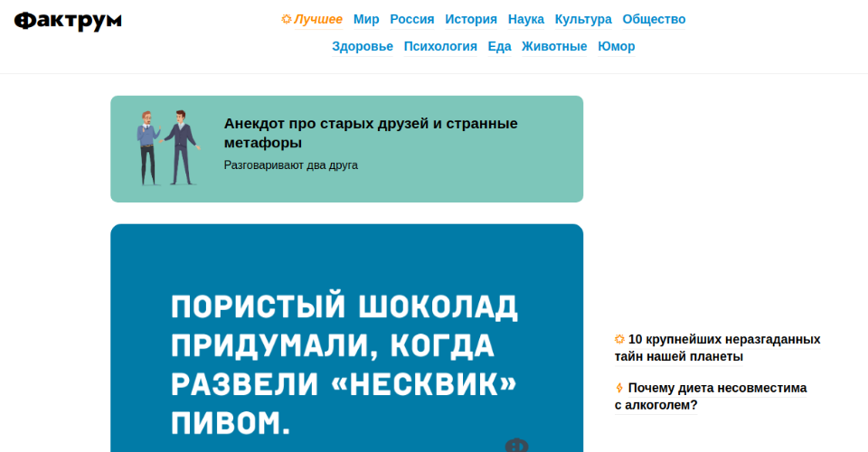Open '10 крупнейших неразгаданных тайн нашей планеты'
Screen dimensions: 868x452
[x=717, y=347]
